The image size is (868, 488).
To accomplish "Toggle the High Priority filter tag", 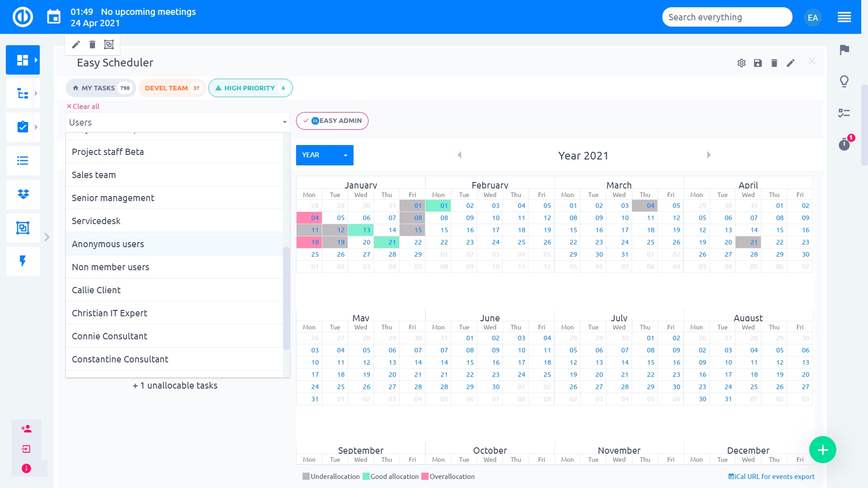I will 250,88.
